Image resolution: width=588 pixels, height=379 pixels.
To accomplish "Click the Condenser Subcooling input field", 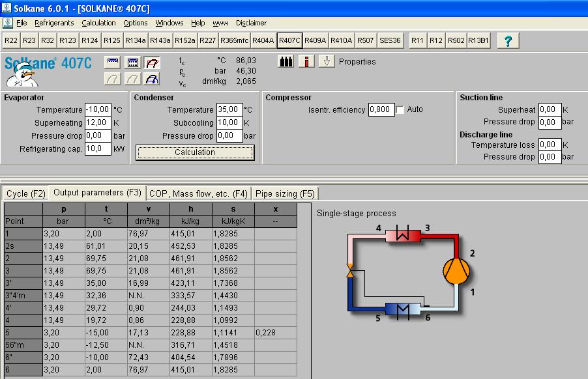I will (x=229, y=123).
